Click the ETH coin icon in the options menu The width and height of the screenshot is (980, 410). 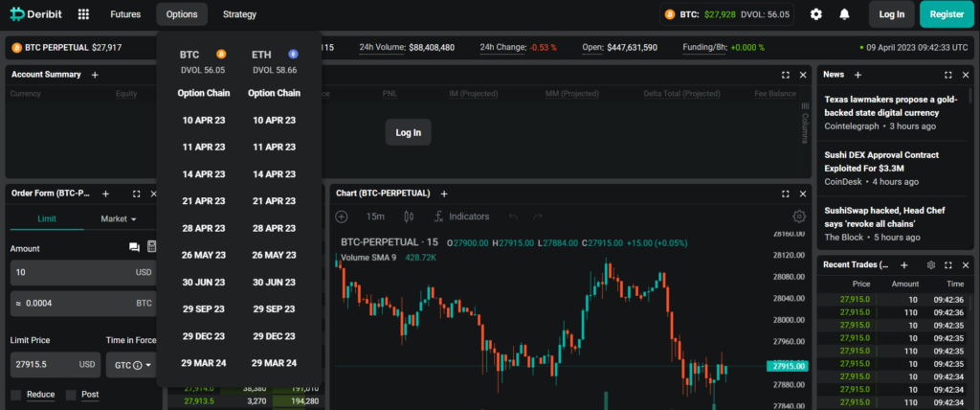click(293, 55)
